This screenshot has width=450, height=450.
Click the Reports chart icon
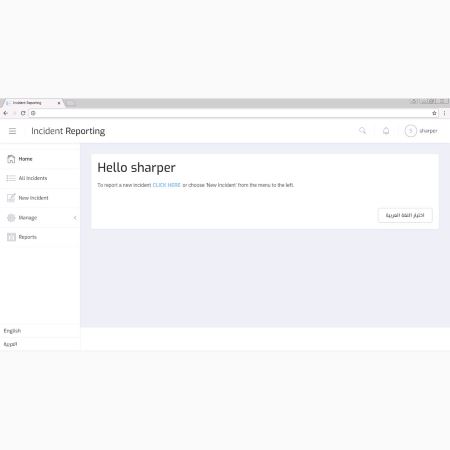point(11,237)
